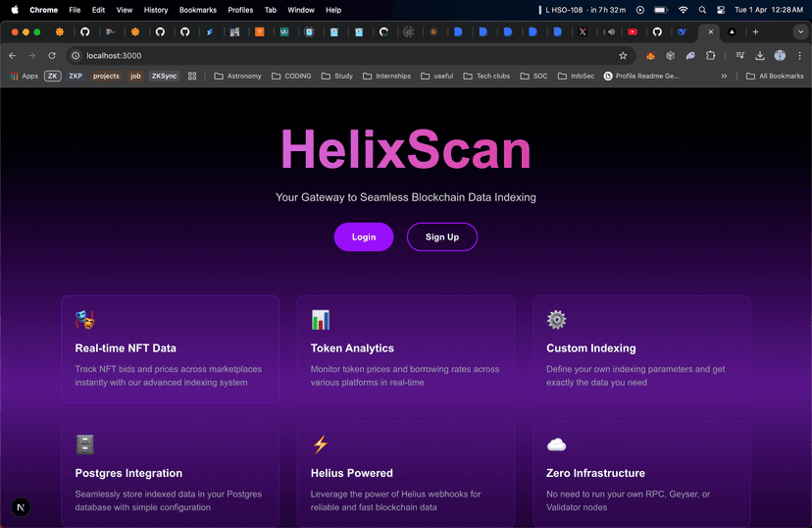Open the Window menu

click(x=301, y=10)
